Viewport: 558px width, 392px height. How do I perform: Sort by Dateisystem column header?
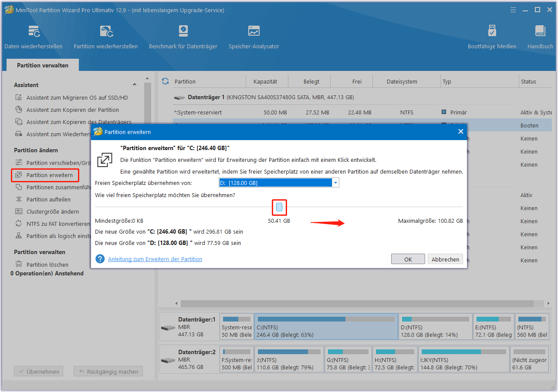click(x=402, y=81)
